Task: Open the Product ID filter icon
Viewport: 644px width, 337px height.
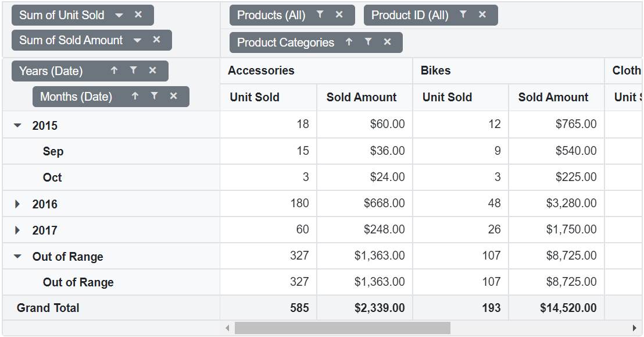Action: 463,15
